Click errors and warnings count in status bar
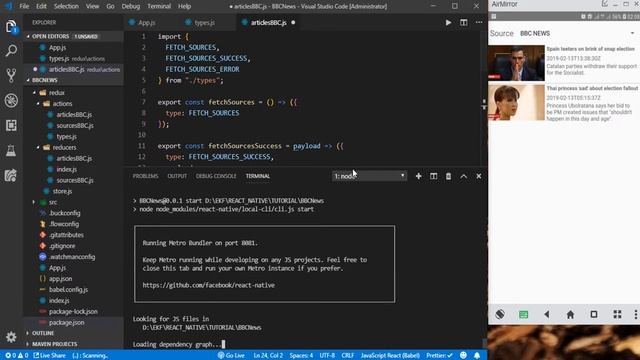Screen dimensions: 640x360 (x=17, y=356)
